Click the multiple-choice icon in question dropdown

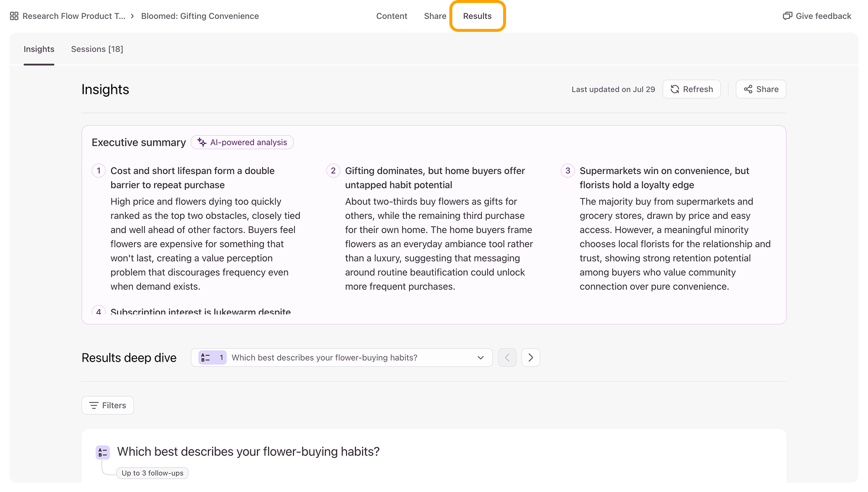[x=205, y=357]
